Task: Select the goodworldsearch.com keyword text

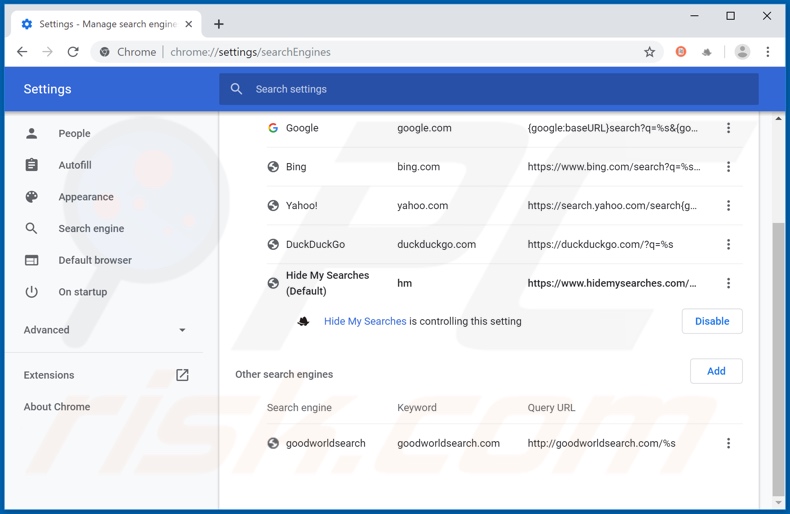Action: point(448,443)
